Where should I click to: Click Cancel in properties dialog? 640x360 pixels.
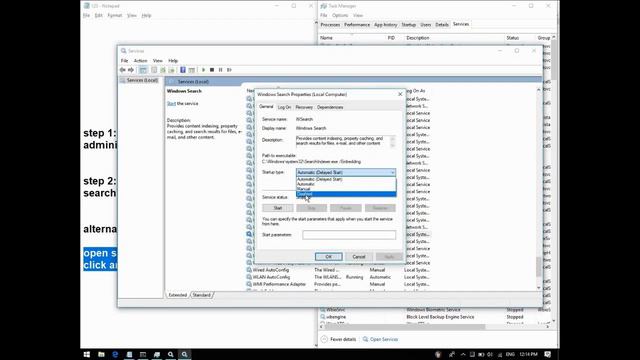(359, 256)
